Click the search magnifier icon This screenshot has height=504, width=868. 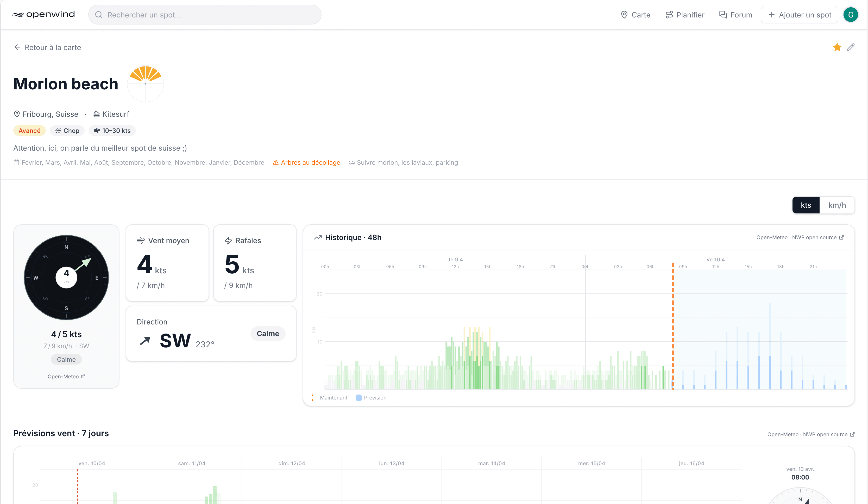(x=98, y=15)
